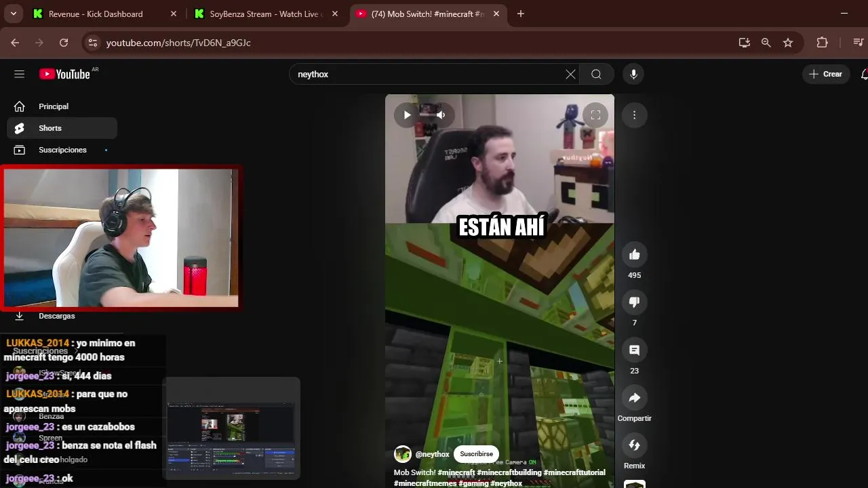Close the Revenue - Kick Dashboard tab

[x=174, y=14]
